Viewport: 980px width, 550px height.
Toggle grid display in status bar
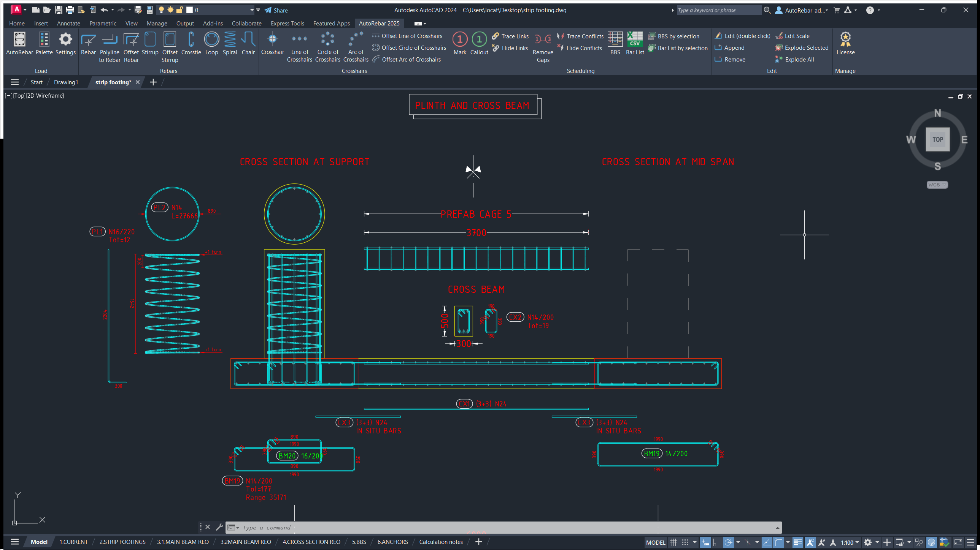(x=673, y=542)
